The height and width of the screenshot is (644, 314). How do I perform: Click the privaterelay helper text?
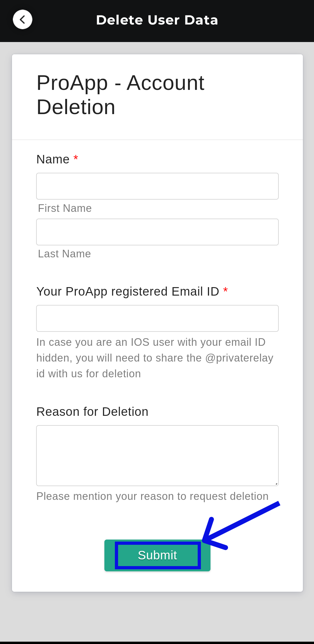tap(155, 358)
